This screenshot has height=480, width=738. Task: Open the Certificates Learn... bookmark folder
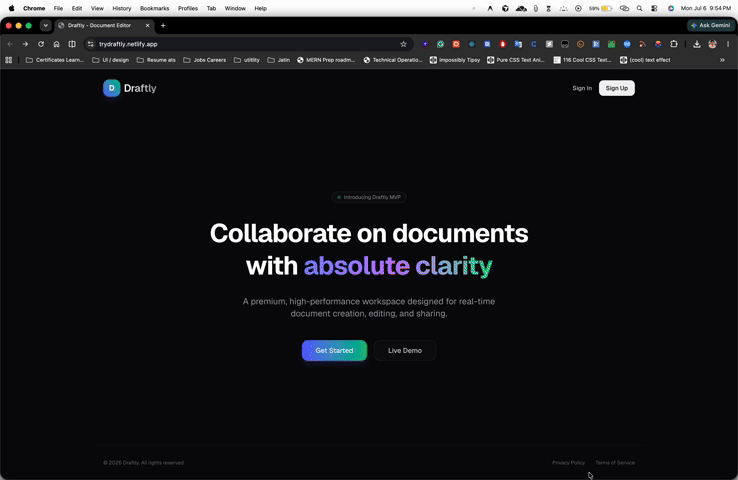pyautogui.click(x=54, y=60)
